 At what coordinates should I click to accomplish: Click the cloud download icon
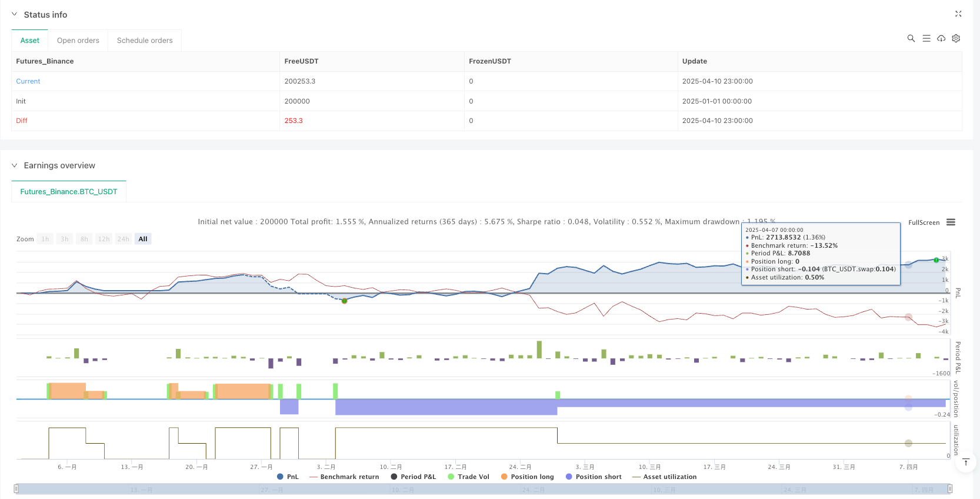[941, 38]
